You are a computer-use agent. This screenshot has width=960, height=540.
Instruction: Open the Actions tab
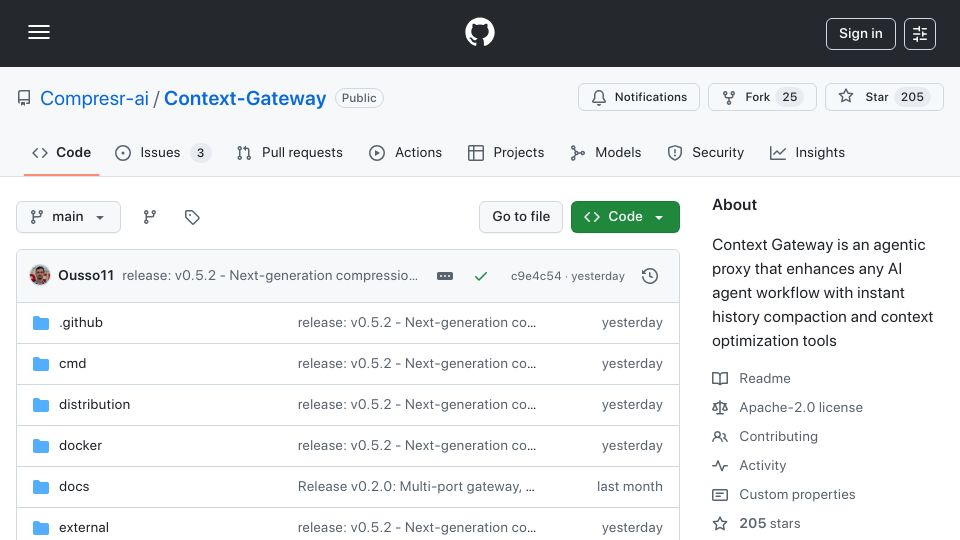click(405, 152)
